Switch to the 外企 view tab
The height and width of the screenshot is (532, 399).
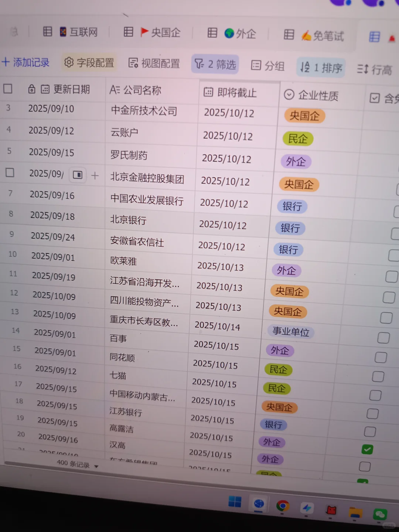click(240, 34)
